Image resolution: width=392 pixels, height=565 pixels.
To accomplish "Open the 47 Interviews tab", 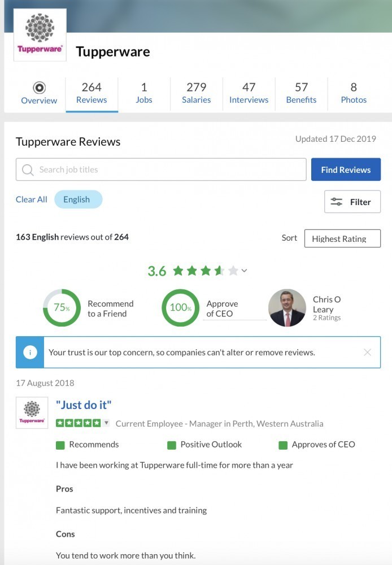I will (249, 93).
